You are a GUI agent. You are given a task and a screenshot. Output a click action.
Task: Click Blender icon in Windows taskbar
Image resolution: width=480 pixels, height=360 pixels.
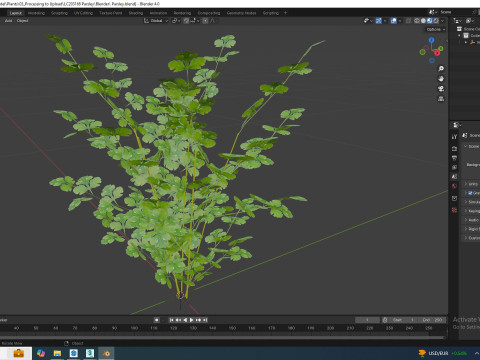pyautogui.click(x=106, y=353)
